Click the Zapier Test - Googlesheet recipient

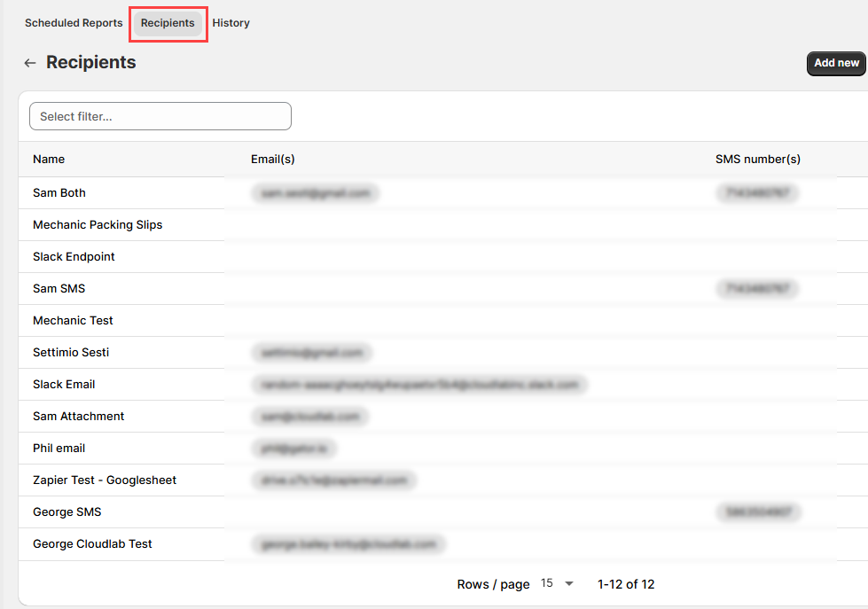click(x=105, y=480)
